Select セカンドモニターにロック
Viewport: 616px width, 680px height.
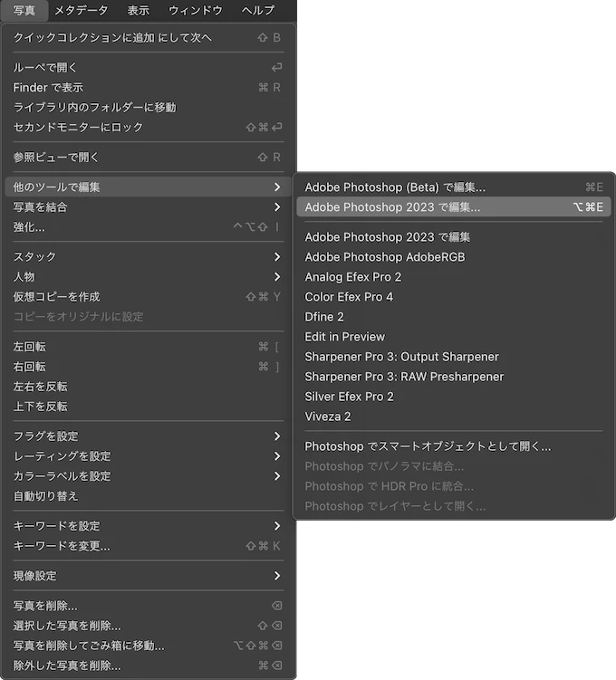[149, 127]
